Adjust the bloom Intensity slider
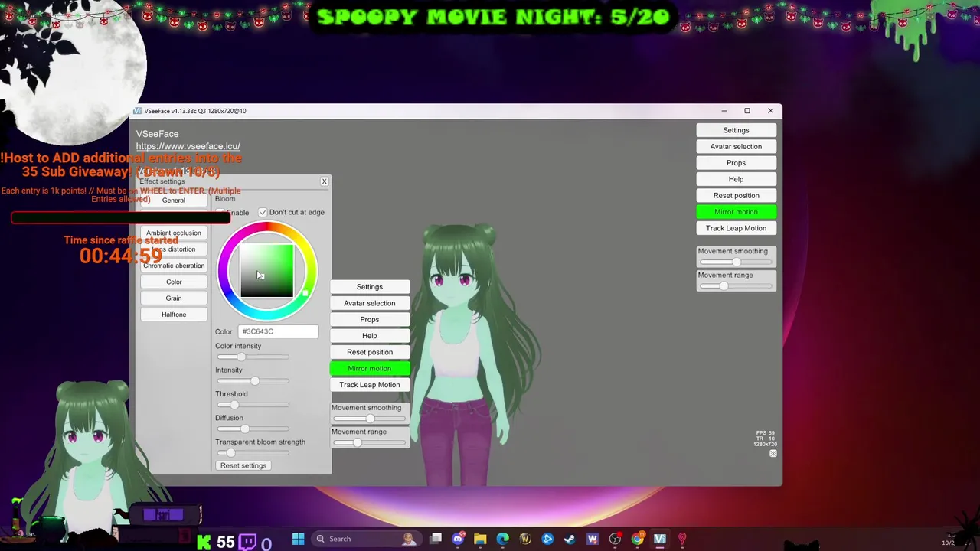 tap(253, 381)
